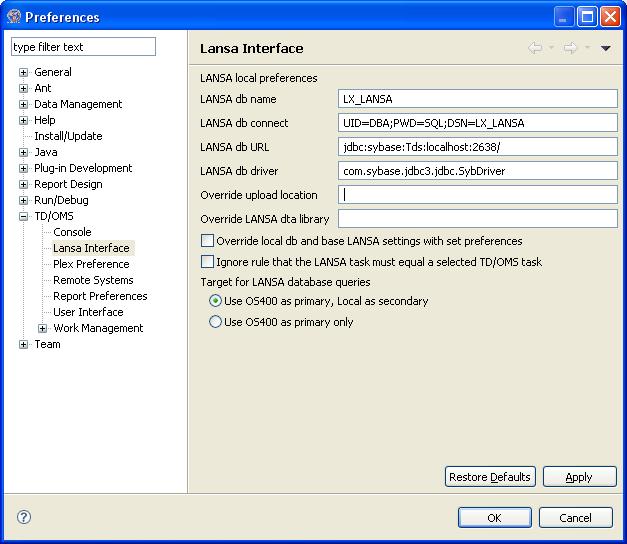Click the Preferences window title icon
Screen dimensions: 627x544
click(14, 16)
